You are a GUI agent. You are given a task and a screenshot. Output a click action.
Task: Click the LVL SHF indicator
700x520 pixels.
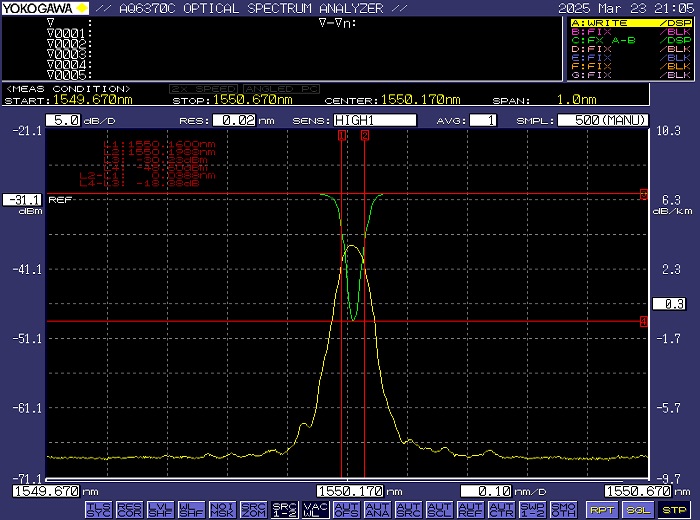point(160,509)
